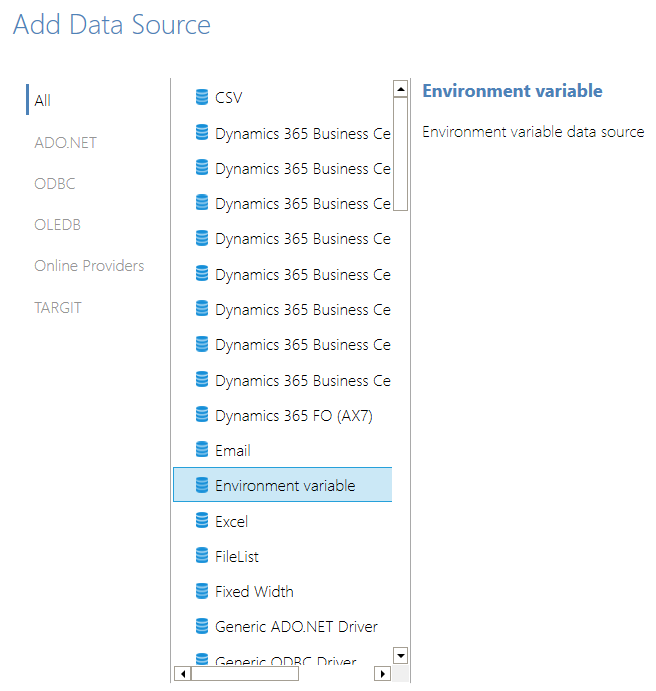The width and height of the screenshot is (656, 691).
Task: Filter by Online Providers
Action: tap(89, 266)
